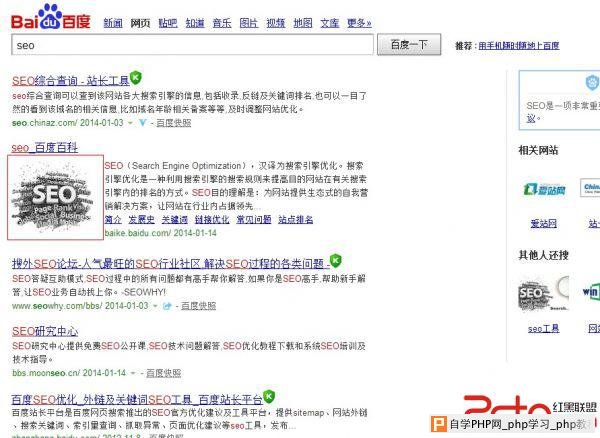Open 百度快照 for the seowhy result

(x=199, y=306)
